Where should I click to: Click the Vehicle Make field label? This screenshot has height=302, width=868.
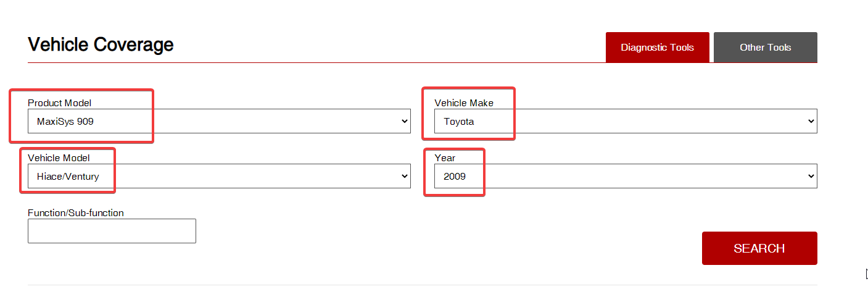[464, 103]
